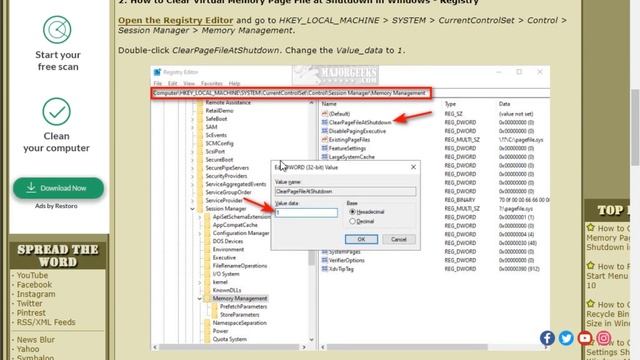Click the Registry Editor app icon in title bar
The height and width of the screenshot is (360, 640).
(157, 72)
